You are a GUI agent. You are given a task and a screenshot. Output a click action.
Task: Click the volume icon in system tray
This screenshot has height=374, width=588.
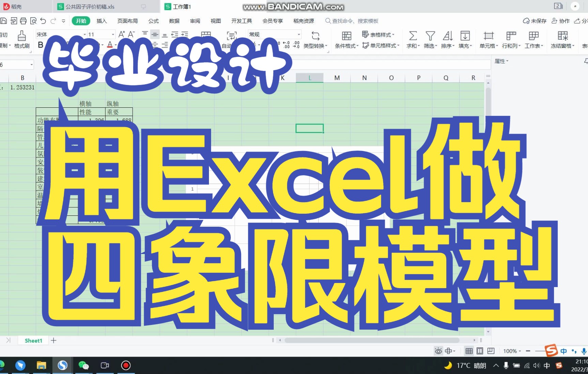coord(537,365)
